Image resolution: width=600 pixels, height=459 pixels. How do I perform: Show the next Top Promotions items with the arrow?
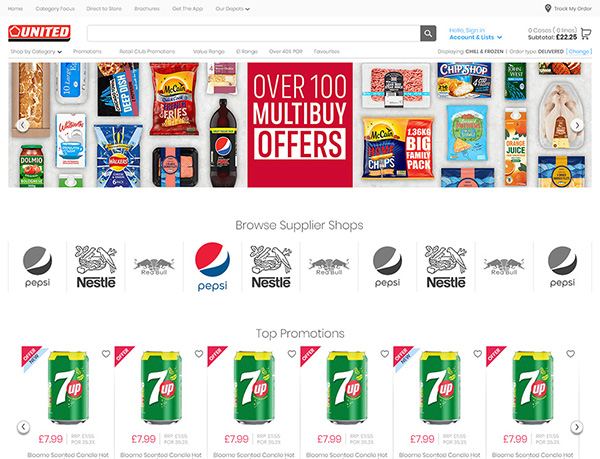(x=577, y=426)
